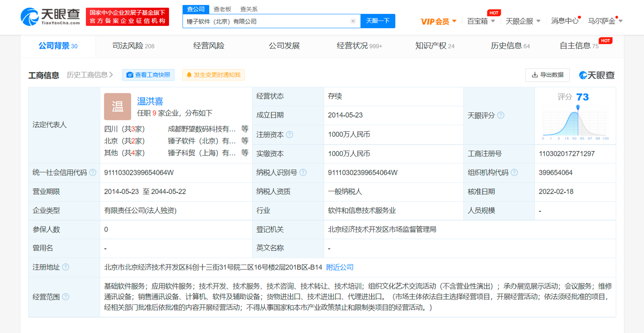
Task: Select the 自主信息 tab
Action: click(x=579, y=46)
